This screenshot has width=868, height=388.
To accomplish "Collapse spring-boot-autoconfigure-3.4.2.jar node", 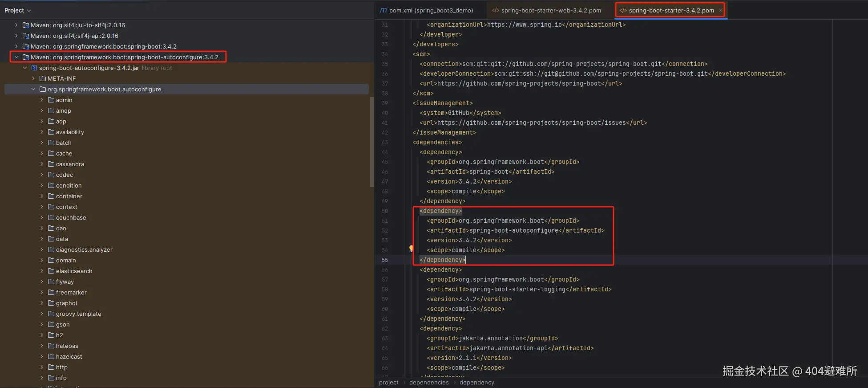I will pyautogui.click(x=25, y=68).
